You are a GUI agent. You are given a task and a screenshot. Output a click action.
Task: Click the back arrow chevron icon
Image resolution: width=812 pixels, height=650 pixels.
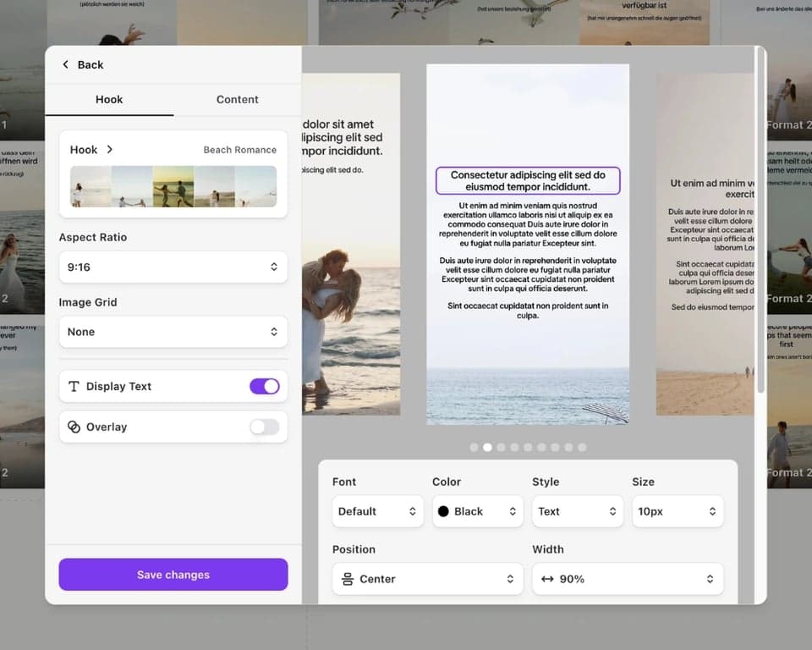tap(65, 64)
